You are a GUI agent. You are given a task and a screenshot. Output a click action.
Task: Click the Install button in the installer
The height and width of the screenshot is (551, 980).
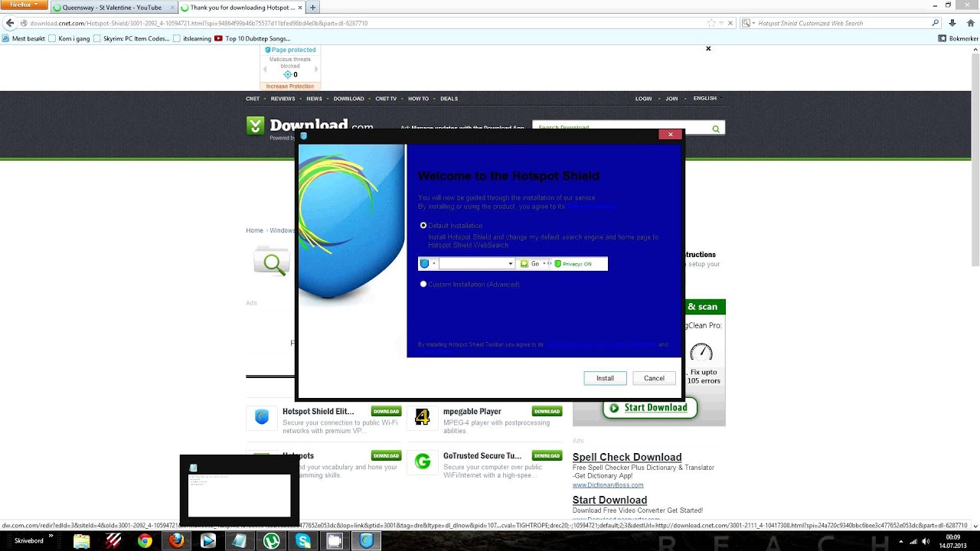click(x=605, y=378)
